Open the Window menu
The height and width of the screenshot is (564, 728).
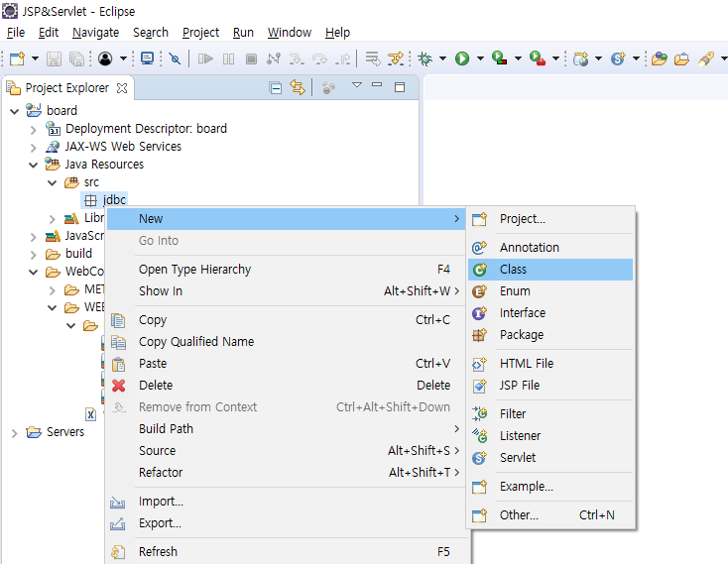[290, 33]
